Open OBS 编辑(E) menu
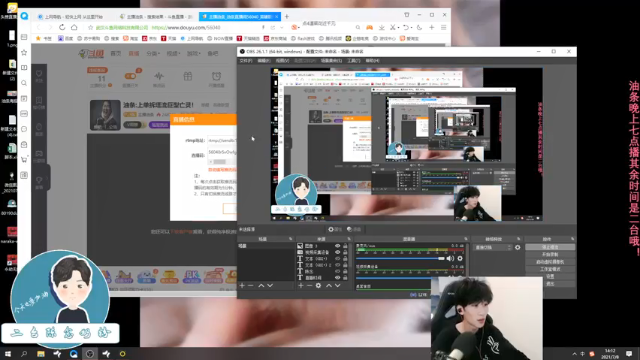 point(264,61)
